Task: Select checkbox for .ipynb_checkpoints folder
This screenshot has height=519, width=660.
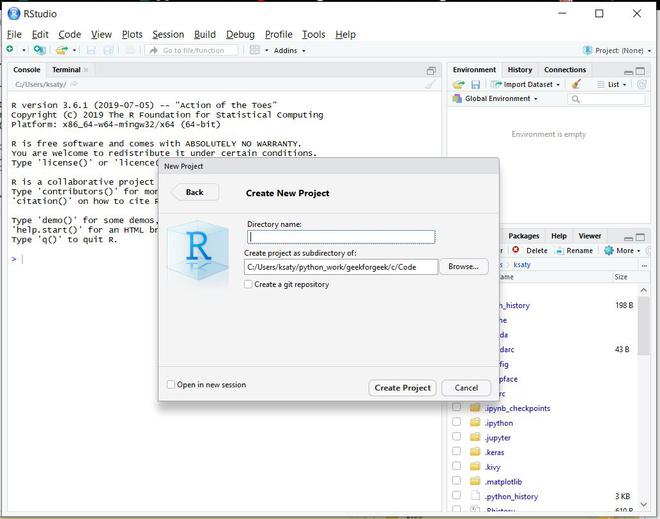Action: (x=456, y=407)
